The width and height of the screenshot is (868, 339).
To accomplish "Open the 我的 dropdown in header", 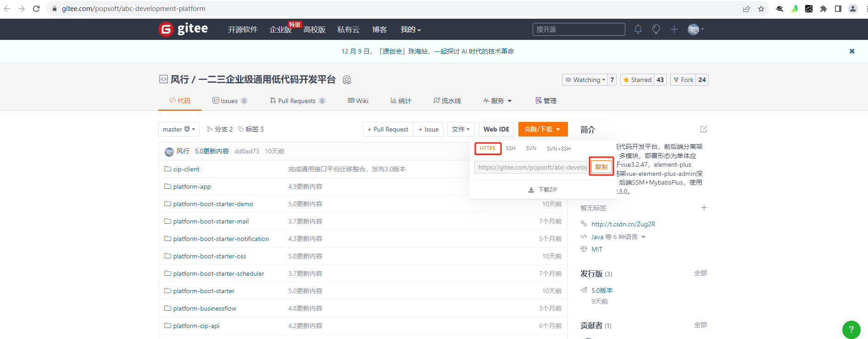I will 411,29.
